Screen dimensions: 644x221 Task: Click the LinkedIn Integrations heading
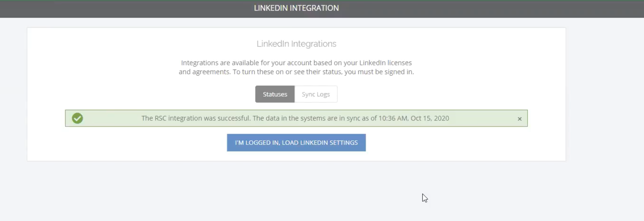pos(296,44)
